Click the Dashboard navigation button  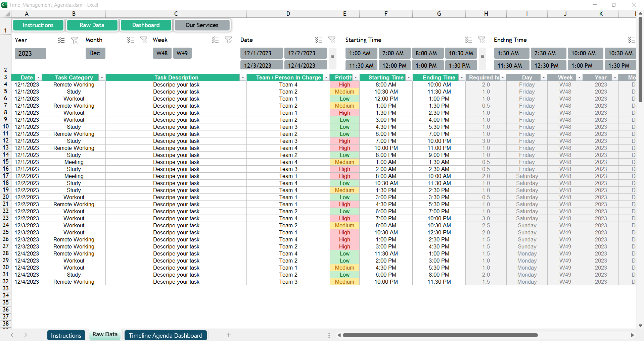point(146,25)
